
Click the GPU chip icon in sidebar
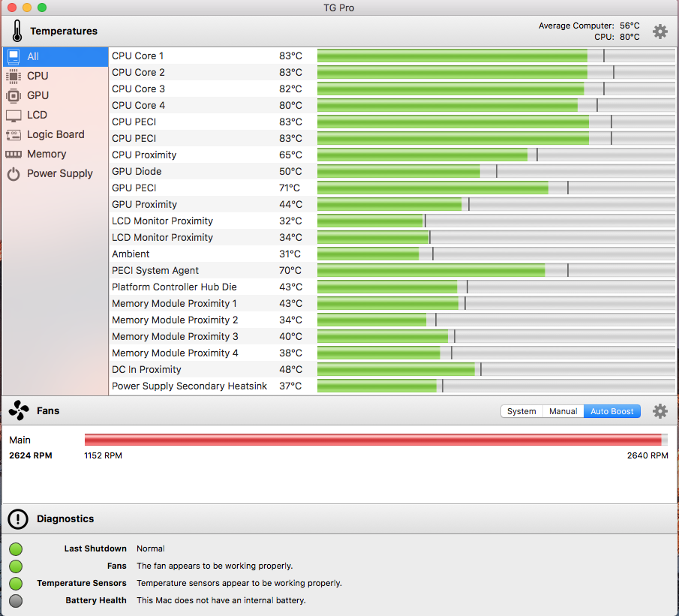(x=14, y=96)
